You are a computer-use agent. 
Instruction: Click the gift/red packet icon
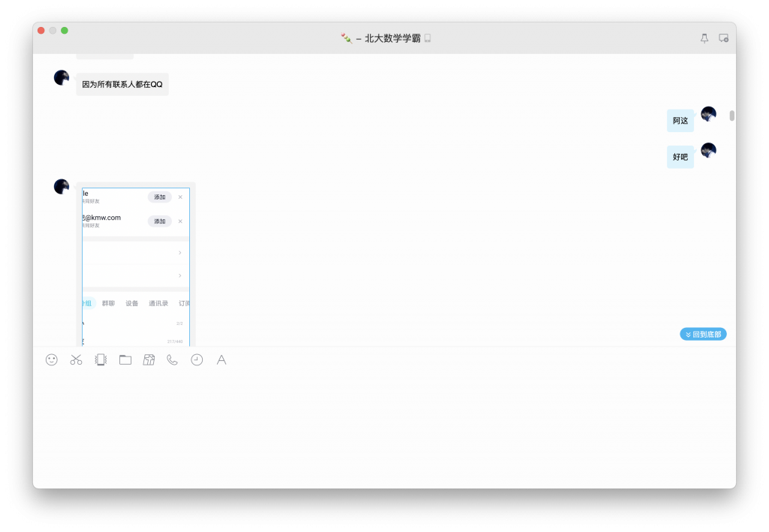pos(149,359)
